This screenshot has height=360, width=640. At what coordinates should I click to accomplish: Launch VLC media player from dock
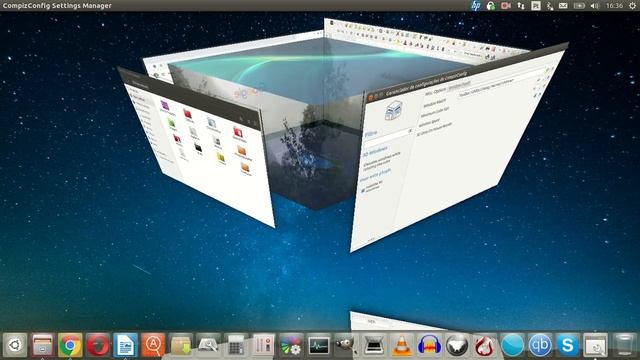click(402, 345)
